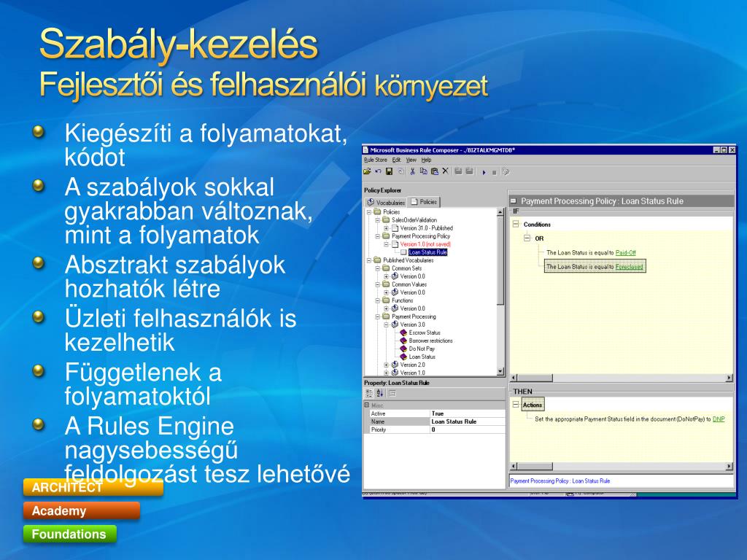The image size is (747, 560).
Task: Click the Version 3.0 vocabulary icon
Action: 395,324
